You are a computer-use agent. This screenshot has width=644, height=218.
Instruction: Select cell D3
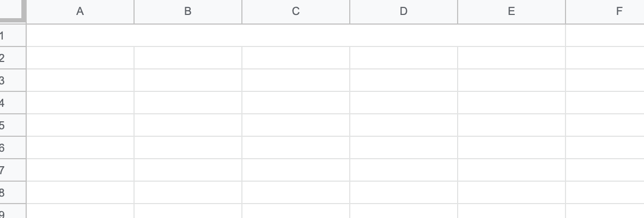[404, 81]
